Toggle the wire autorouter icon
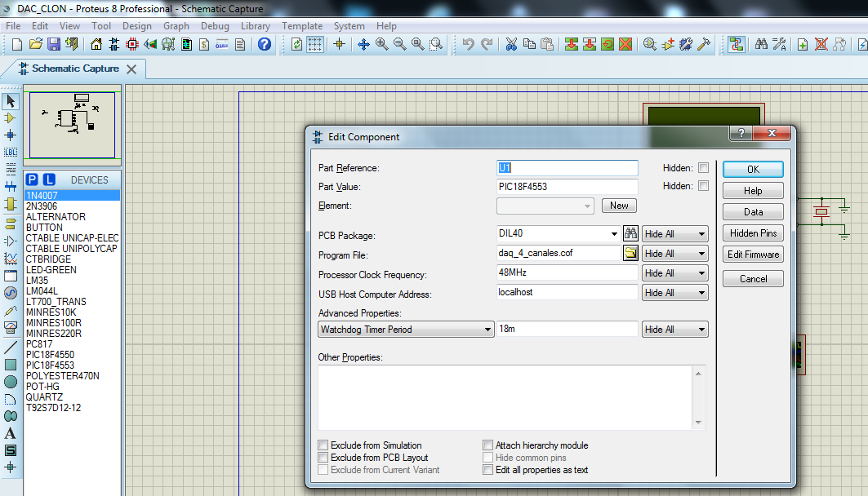This screenshot has width=868, height=496. [x=737, y=44]
